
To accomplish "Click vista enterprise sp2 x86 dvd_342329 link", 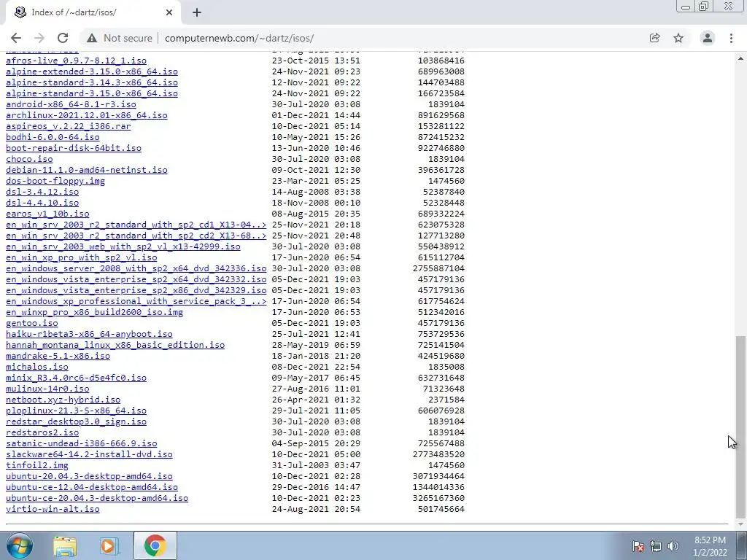I will (x=136, y=290).
